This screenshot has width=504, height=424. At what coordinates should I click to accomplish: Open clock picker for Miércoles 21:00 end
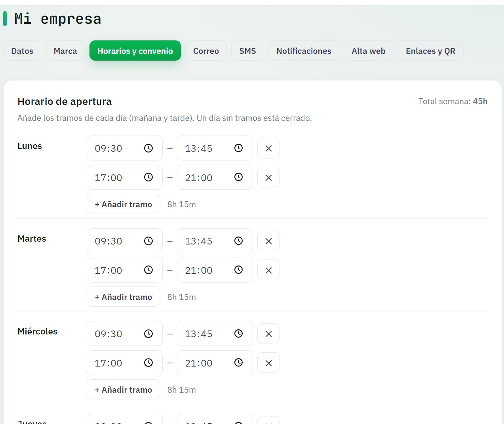[238, 363]
